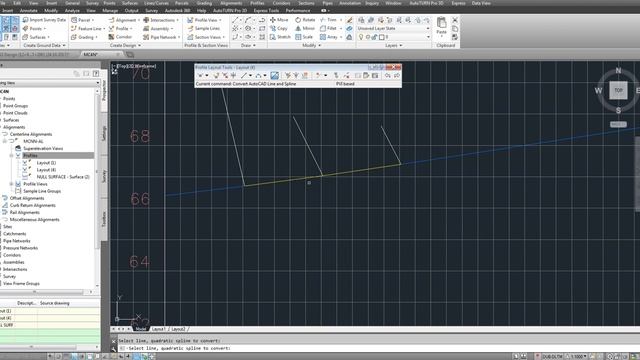Open the Points dropdown in ribbon

(34, 29)
